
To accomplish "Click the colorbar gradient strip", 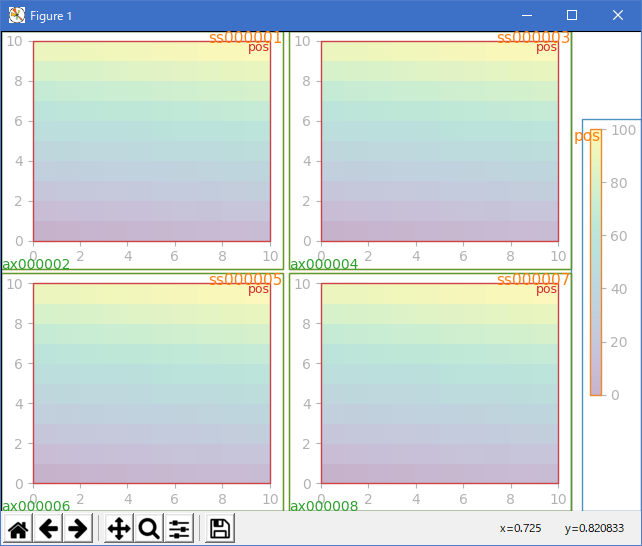I will [x=596, y=262].
